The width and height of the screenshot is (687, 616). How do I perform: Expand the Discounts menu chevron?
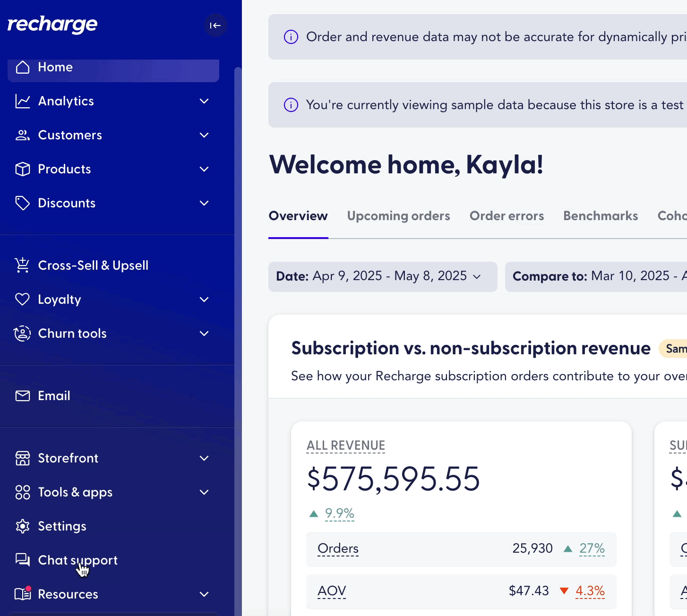(x=204, y=203)
